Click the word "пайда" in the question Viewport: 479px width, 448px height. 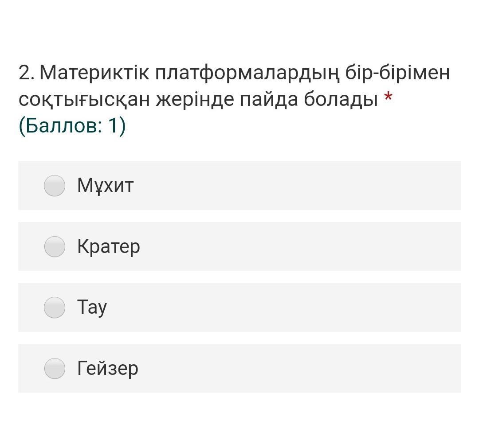(269, 100)
